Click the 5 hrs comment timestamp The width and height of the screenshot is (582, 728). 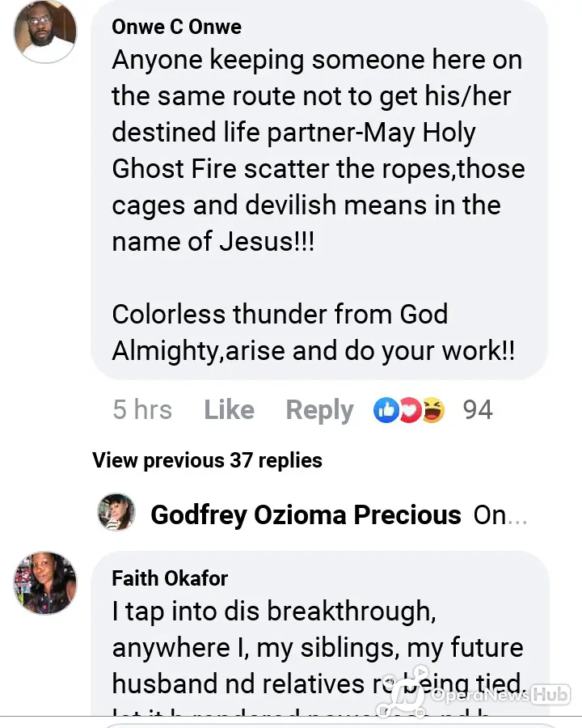(142, 410)
